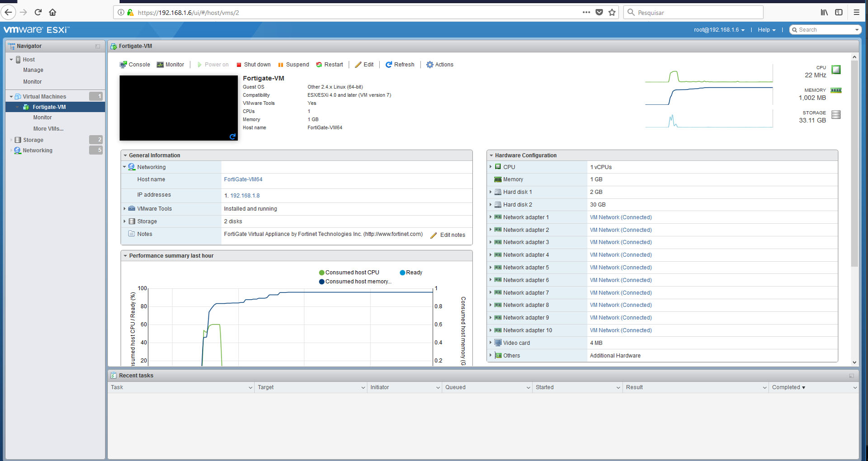
Task: Open Storage in the Navigator
Action: [33, 140]
